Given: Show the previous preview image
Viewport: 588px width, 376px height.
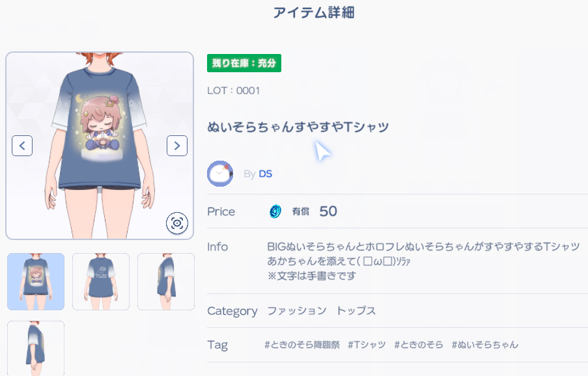Looking at the screenshot, I should tap(22, 146).
